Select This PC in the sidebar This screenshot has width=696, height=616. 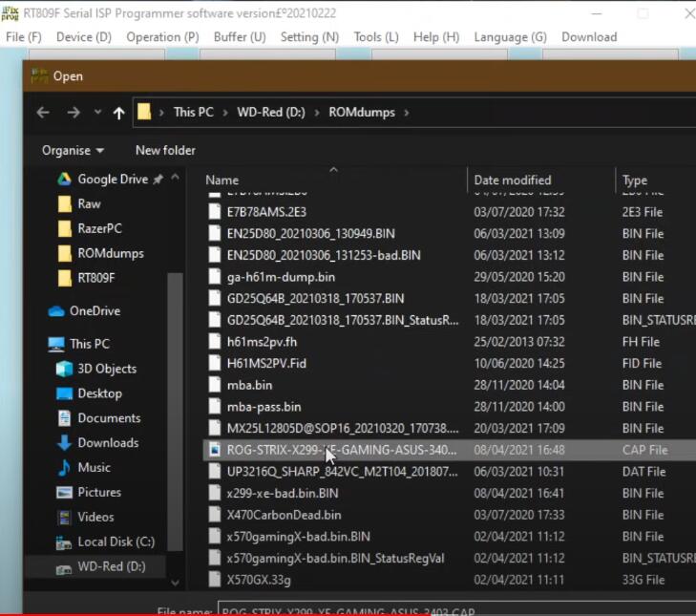[x=79, y=344]
